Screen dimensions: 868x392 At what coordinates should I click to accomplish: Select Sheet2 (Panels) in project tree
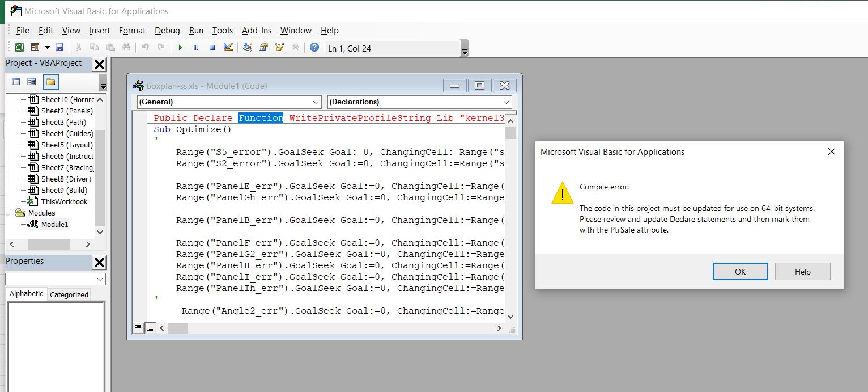tap(67, 111)
